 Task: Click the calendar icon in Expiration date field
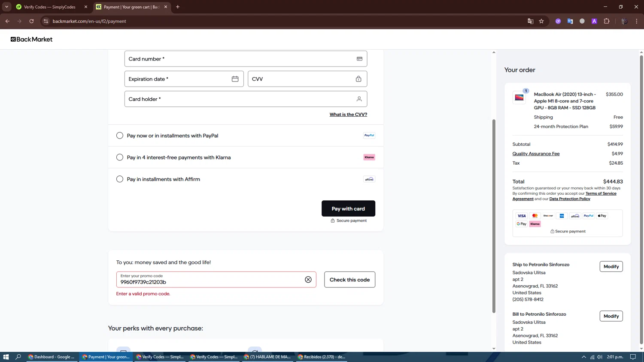pos(235,79)
